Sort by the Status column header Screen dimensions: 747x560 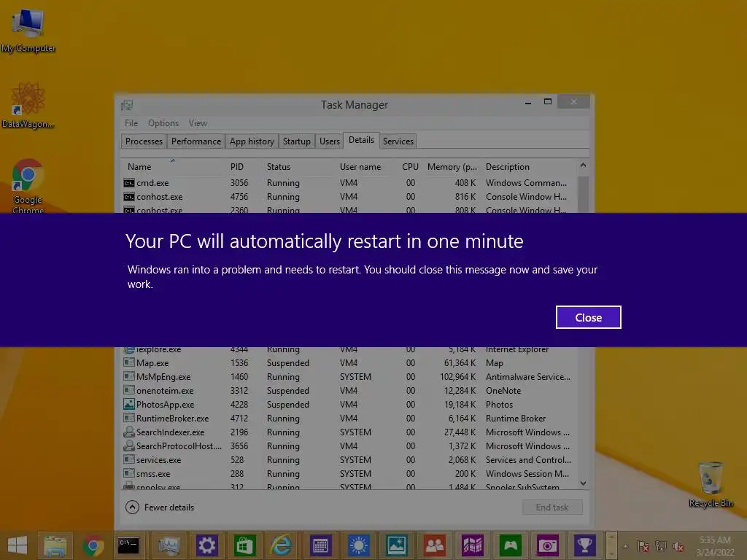279,167
